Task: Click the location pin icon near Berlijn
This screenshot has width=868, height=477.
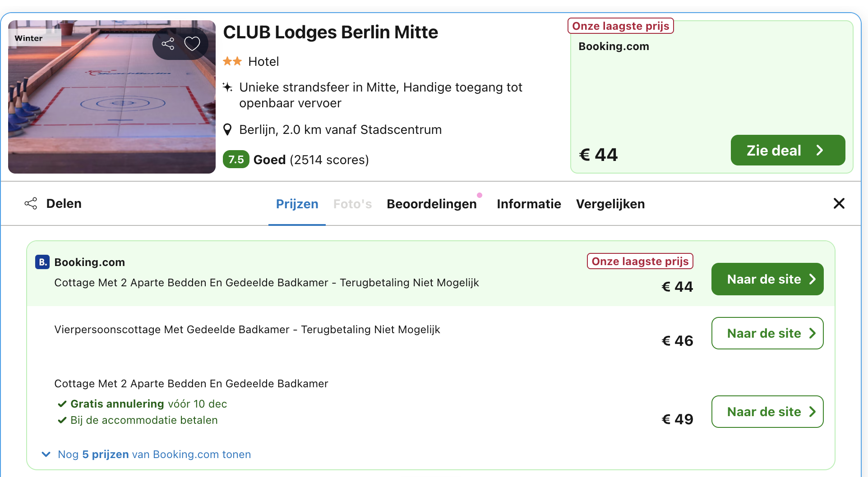Action: pyautogui.click(x=228, y=129)
